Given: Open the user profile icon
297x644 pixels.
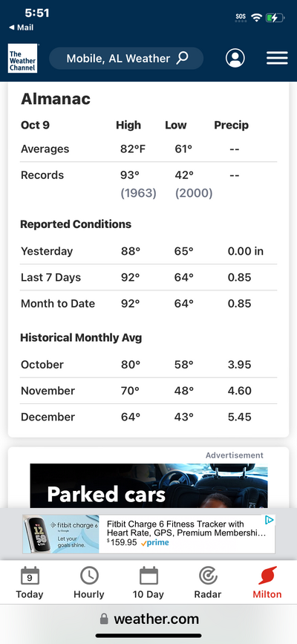Looking at the screenshot, I should click(x=235, y=59).
